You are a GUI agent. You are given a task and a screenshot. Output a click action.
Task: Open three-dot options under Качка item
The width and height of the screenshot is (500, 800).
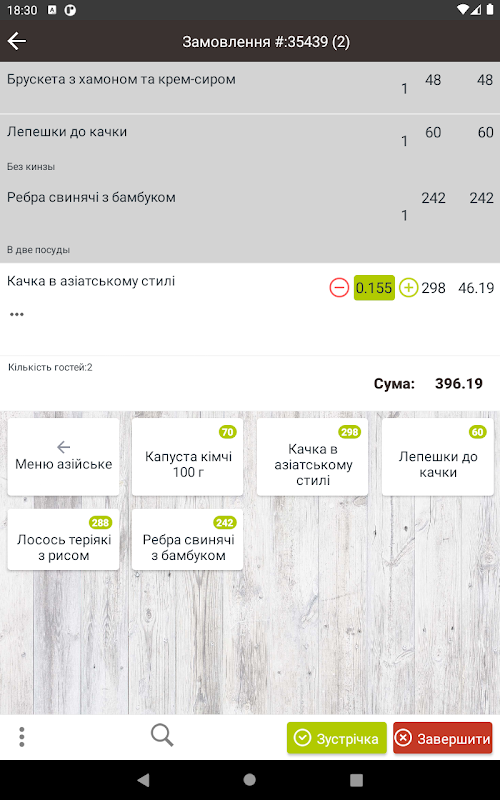17,314
